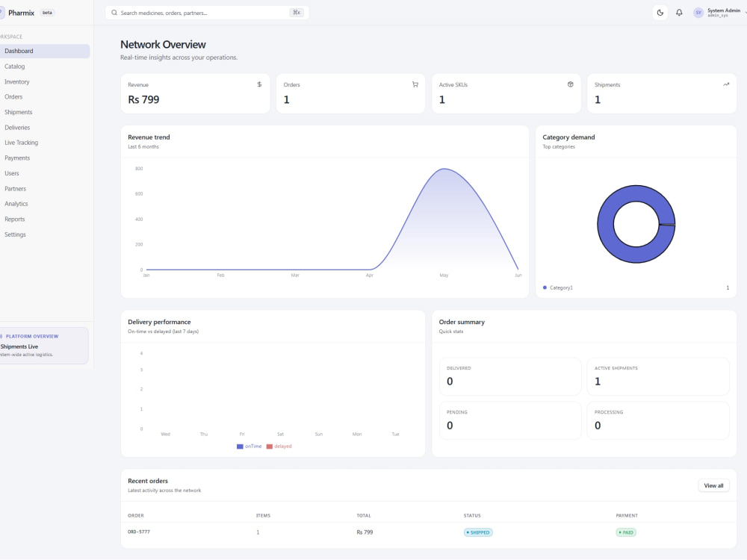Click the Active Shipments stat tile

pos(658,376)
